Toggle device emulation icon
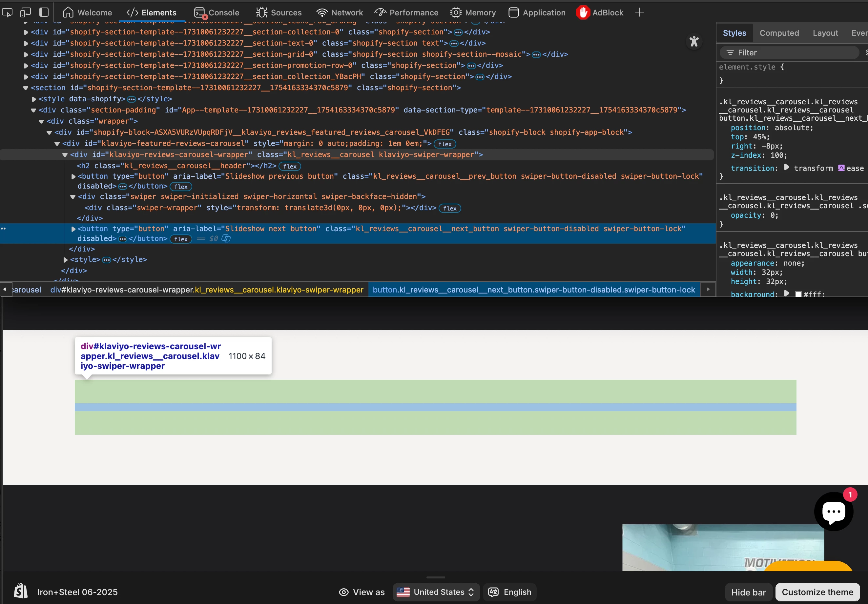Viewport: 868px width, 604px height. (x=25, y=12)
